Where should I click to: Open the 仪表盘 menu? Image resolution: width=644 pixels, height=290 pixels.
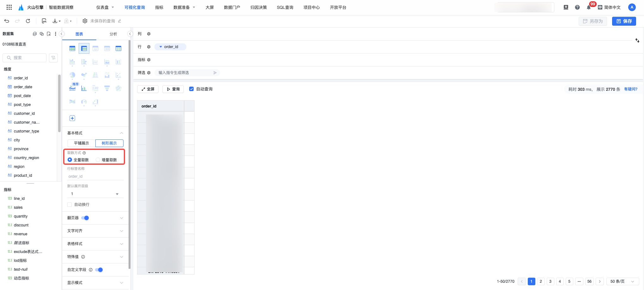point(105,7)
